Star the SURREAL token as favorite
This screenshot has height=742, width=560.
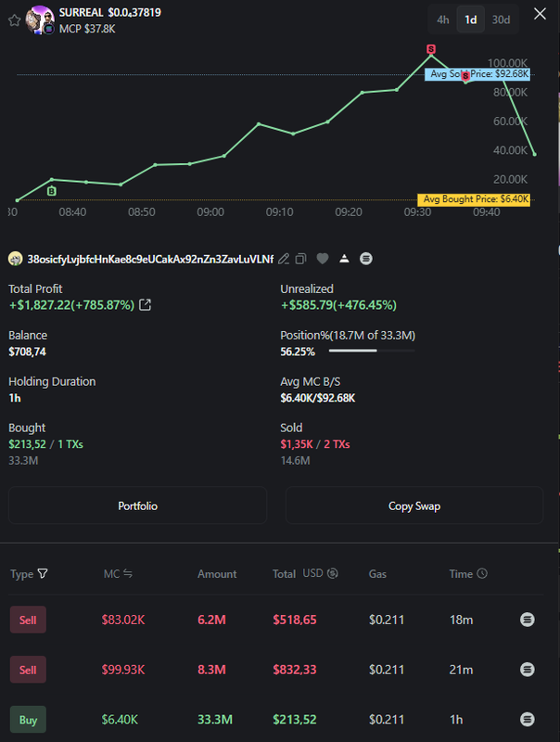tap(14, 19)
